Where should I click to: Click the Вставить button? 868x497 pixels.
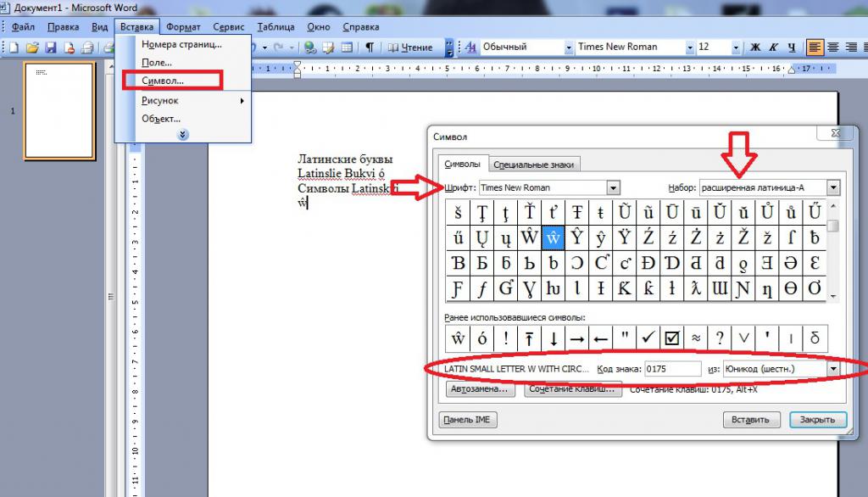click(751, 420)
